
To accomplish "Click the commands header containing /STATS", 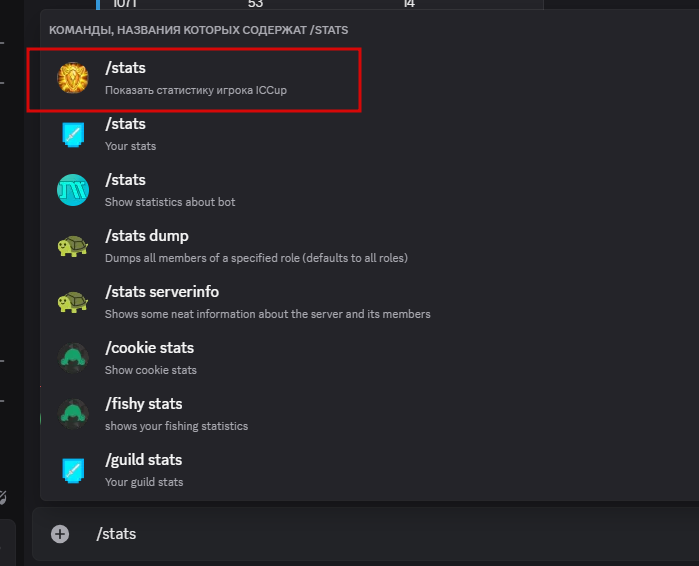I will click(x=199, y=30).
